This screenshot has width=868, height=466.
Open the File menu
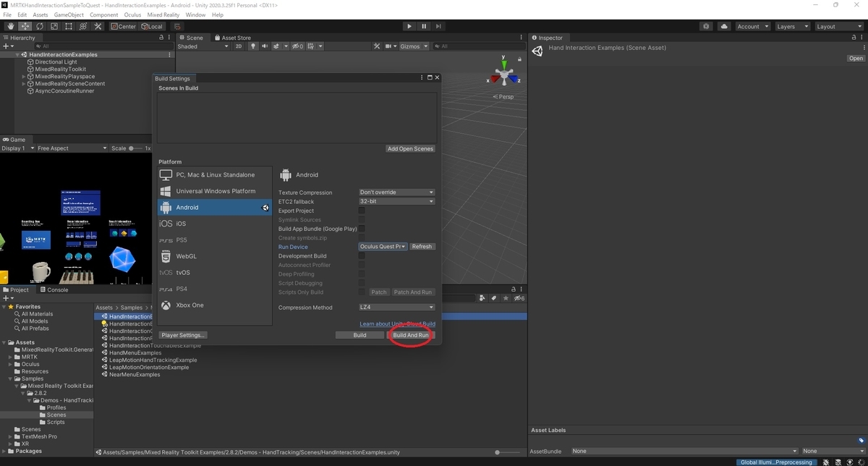(x=8, y=14)
